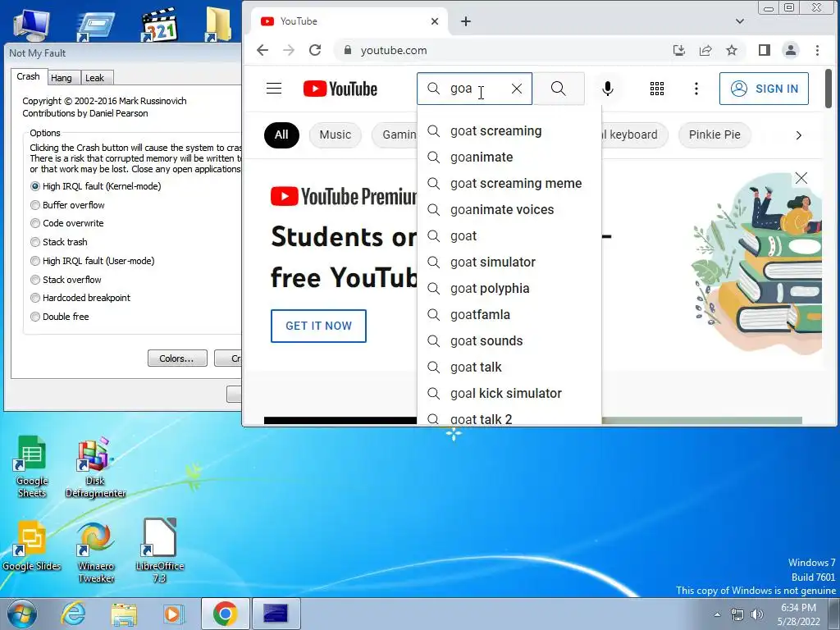
Task: Open the Winaero Tweaker shortcut
Action: [95, 552]
